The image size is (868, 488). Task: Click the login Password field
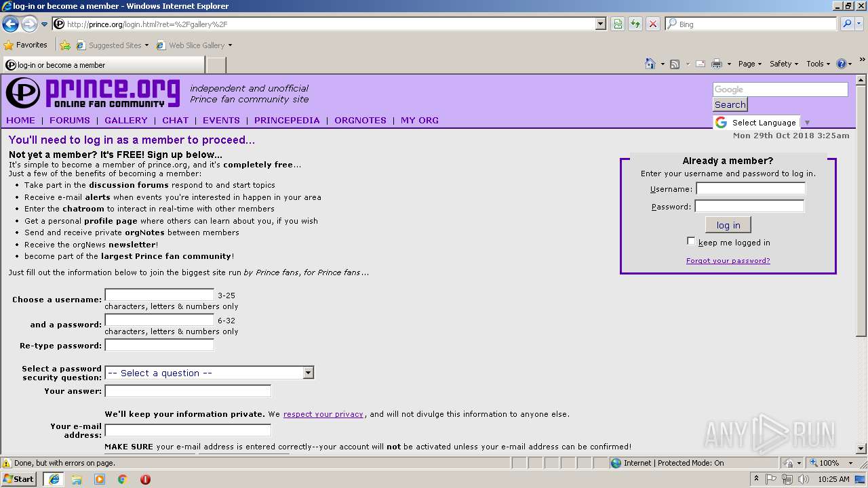click(x=749, y=206)
